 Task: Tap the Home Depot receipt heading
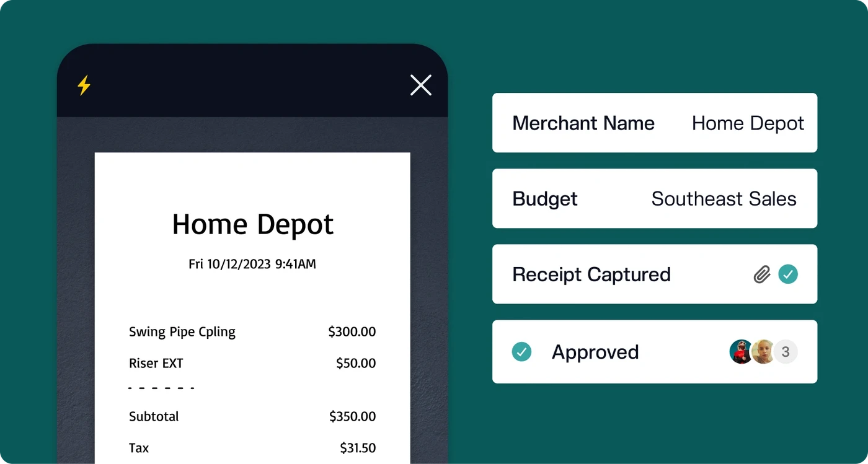pyautogui.click(x=253, y=224)
